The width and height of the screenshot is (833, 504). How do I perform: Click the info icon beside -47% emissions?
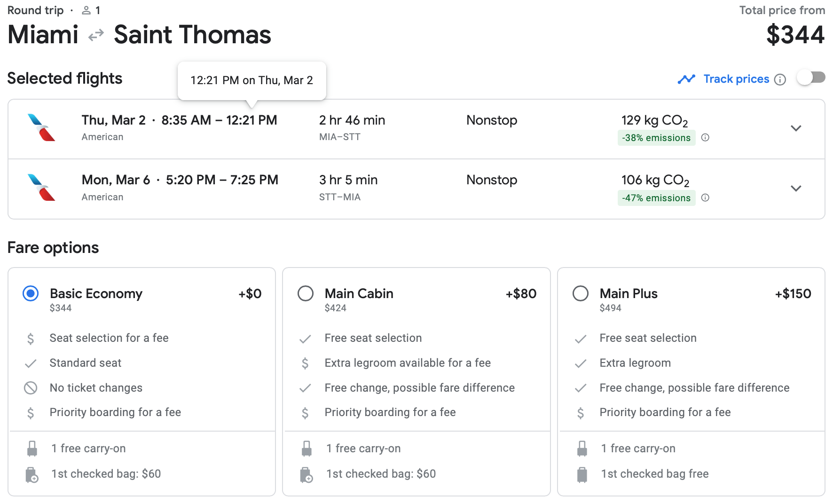pyautogui.click(x=705, y=197)
